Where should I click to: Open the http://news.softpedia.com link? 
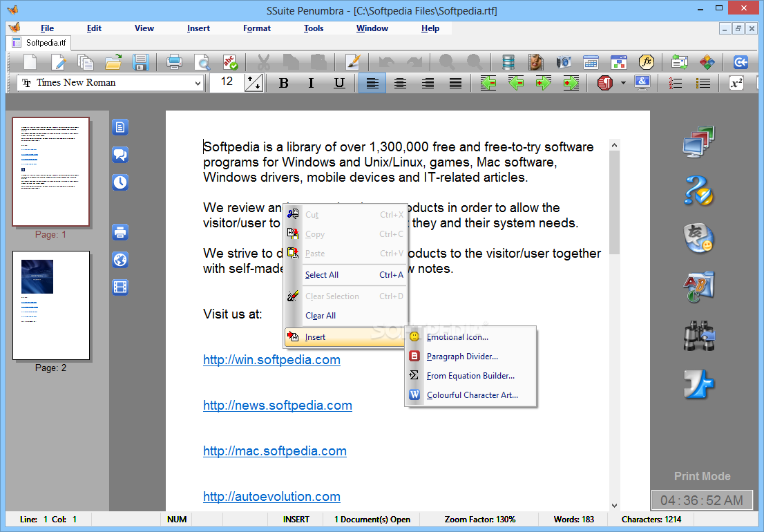(x=277, y=406)
